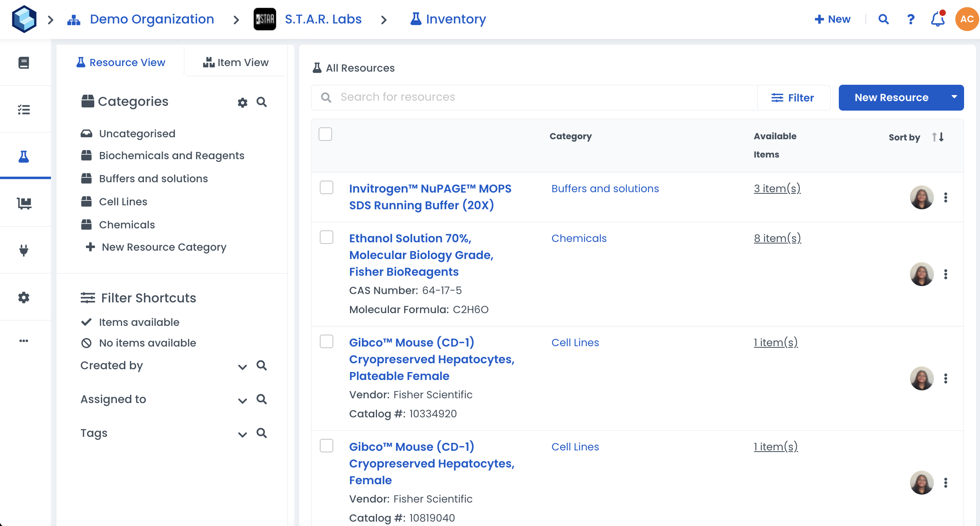980x526 pixels.
Task: Tick the select-all checkbox in table header
Action: [325, 134]
